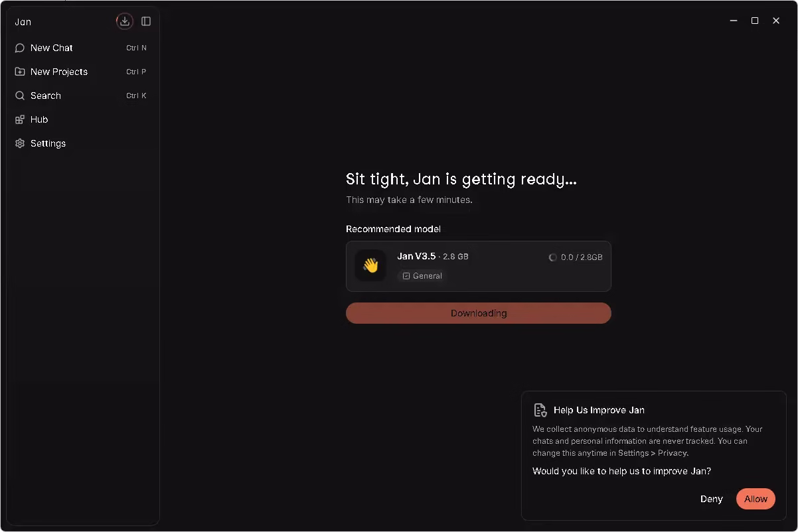Open the Hub from the sidebar
The height and width of the screenshot is (532, 798).
point(39,119)
